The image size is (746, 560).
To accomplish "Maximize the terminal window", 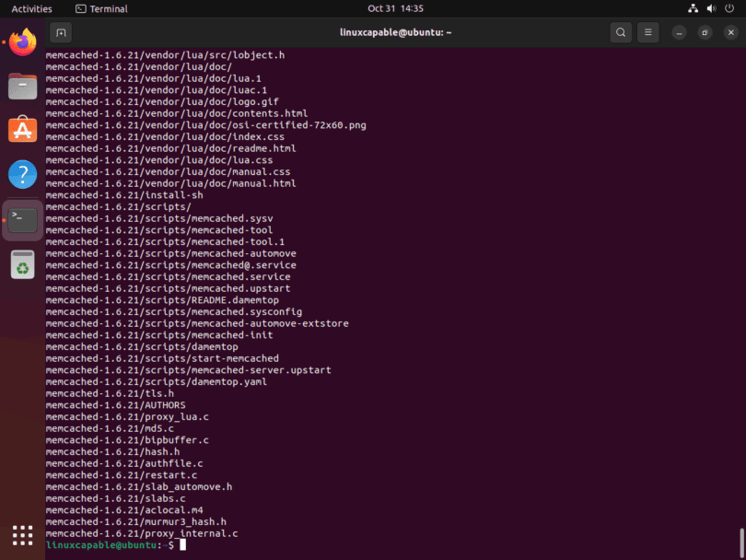I will pos(705,33).
